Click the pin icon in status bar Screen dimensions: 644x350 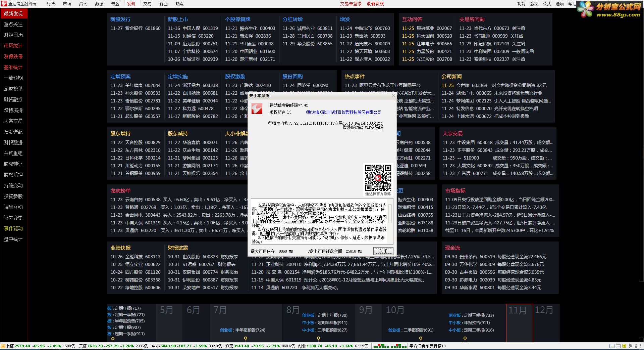630,346
